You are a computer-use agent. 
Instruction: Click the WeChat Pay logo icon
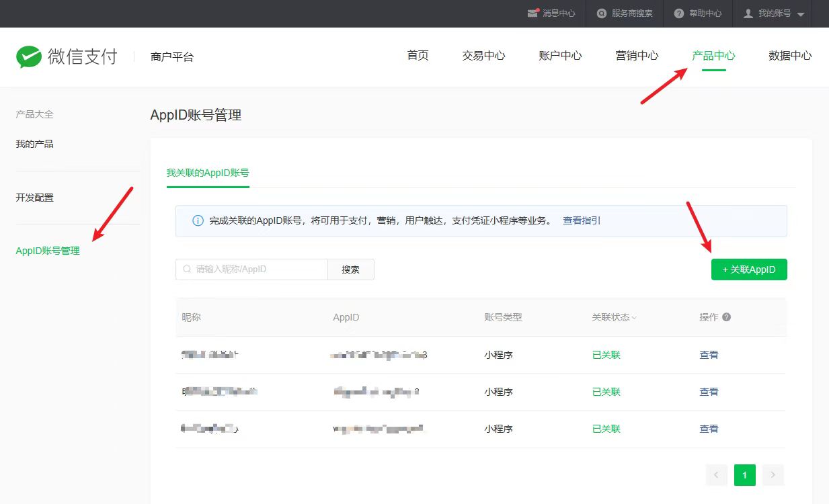29,57
